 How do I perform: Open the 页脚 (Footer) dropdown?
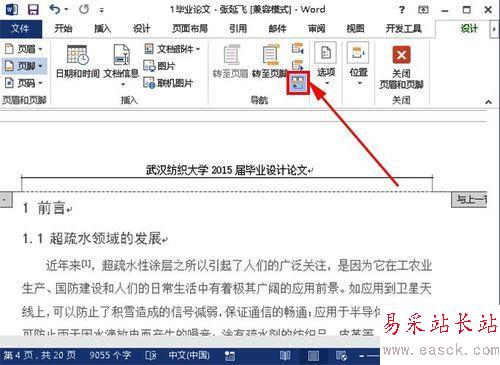(24, 66)
